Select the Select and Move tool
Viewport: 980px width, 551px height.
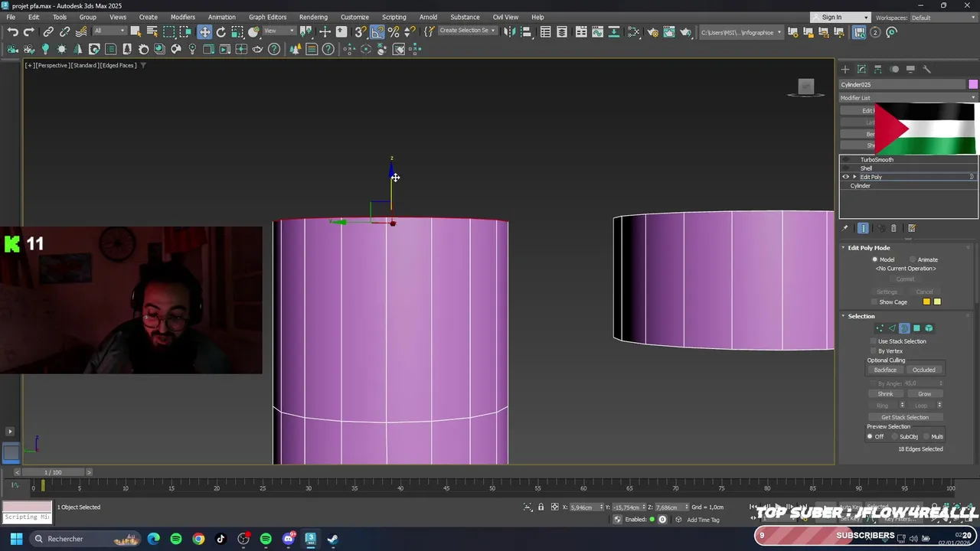pos(204,32)
